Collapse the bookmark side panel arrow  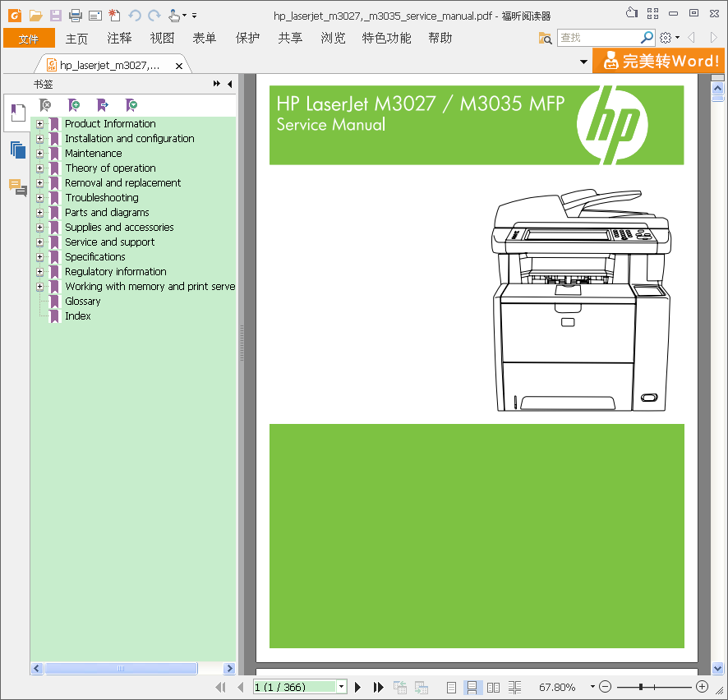(x=230, y=84)
